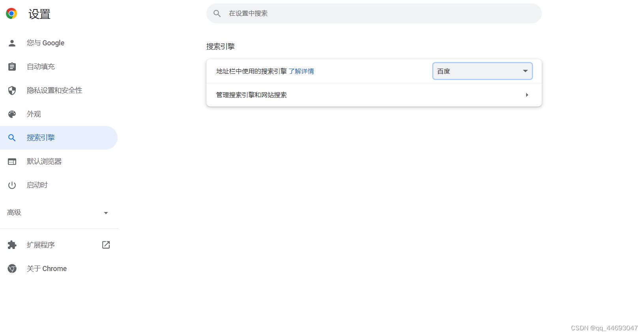Click the 设置 page title

point(39,14)
